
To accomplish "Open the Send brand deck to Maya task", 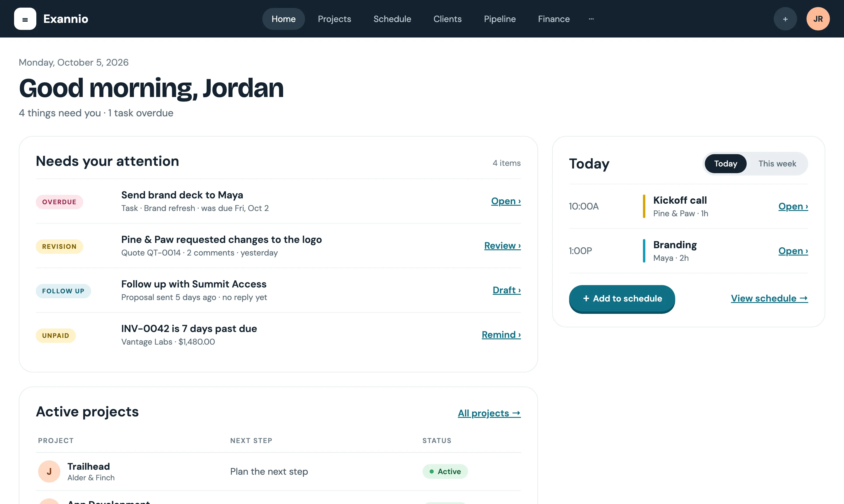I will pos(506,201).
